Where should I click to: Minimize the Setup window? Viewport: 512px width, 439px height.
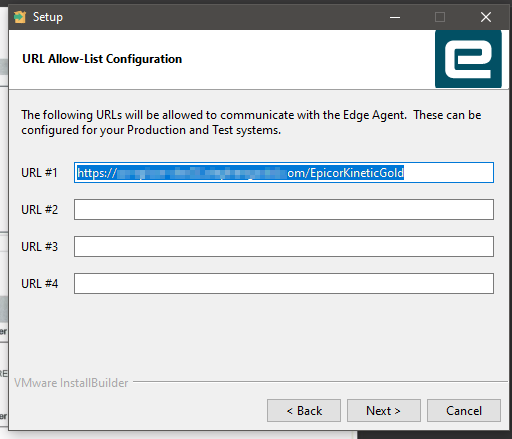coord(395,17)
